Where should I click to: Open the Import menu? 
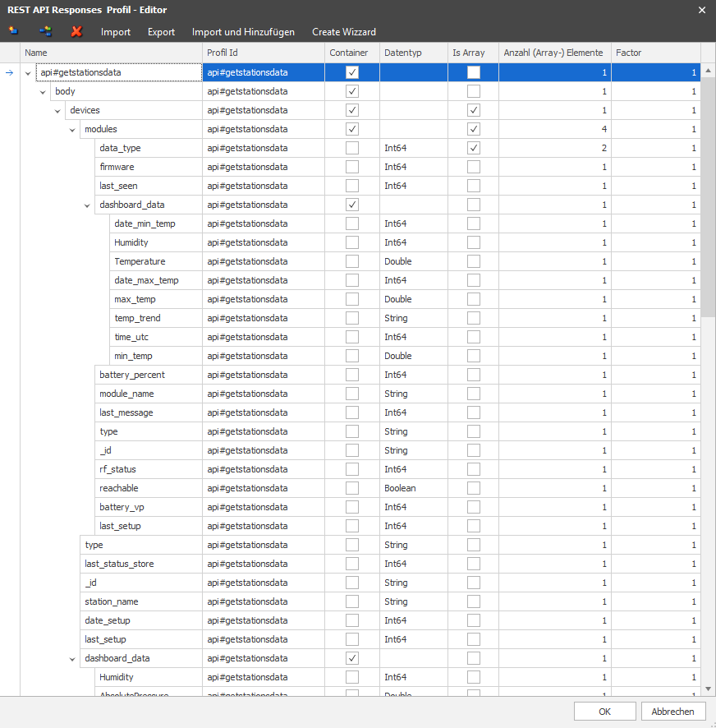tap(116, 31)
